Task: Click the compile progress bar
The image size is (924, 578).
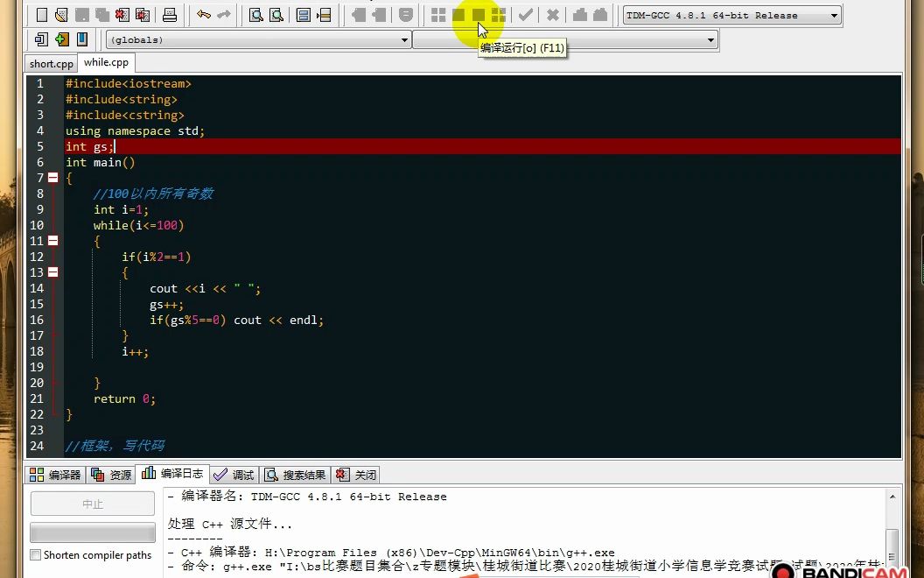Action: pos(93,532)
